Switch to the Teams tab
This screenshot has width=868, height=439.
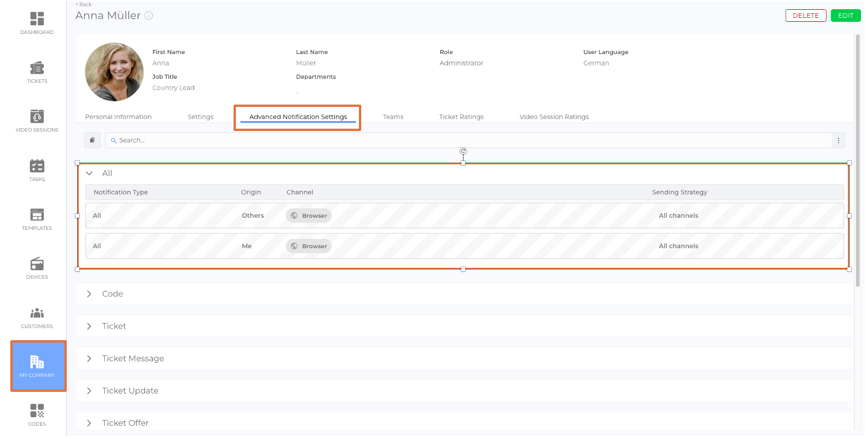[393, 117]
